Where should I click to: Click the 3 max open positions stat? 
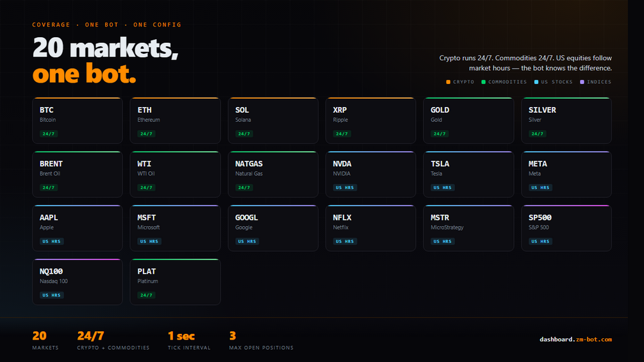point(261,341)
